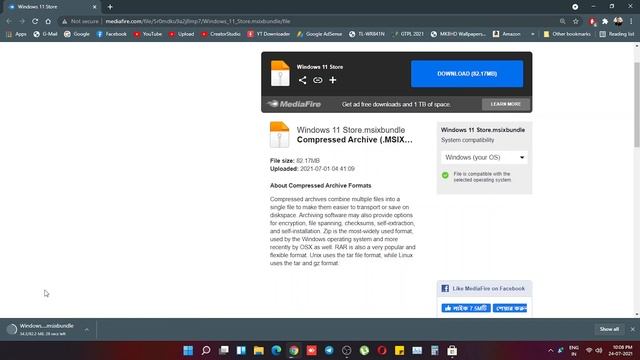Screen dimensions: 640x360
Task: Expand the hidden bookmarks chevron
Action: [532, 34]
